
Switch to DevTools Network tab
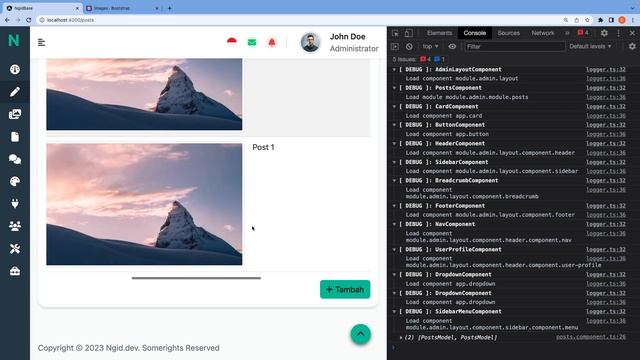pyautogui.click(x=542, y=33)
